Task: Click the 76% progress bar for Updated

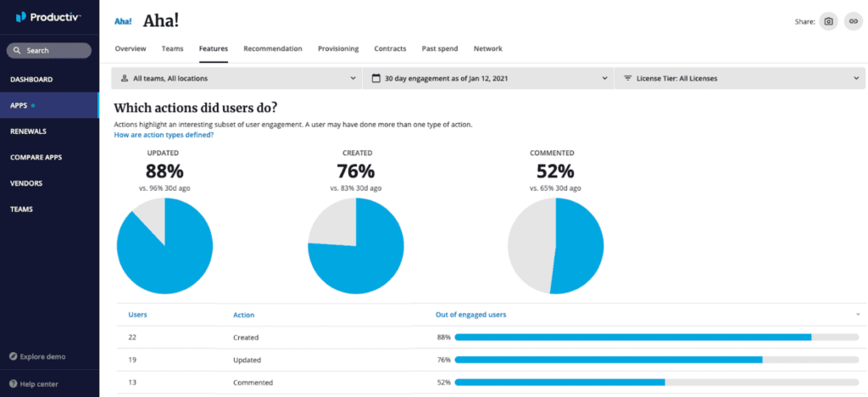Action: coord(657,360)
